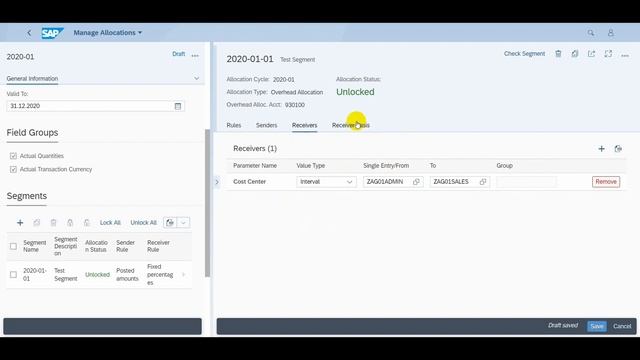The width and height of the screenshot is (640, 360).
Task: Open the segments export dropdown arrow
Action: pos(183,222)
